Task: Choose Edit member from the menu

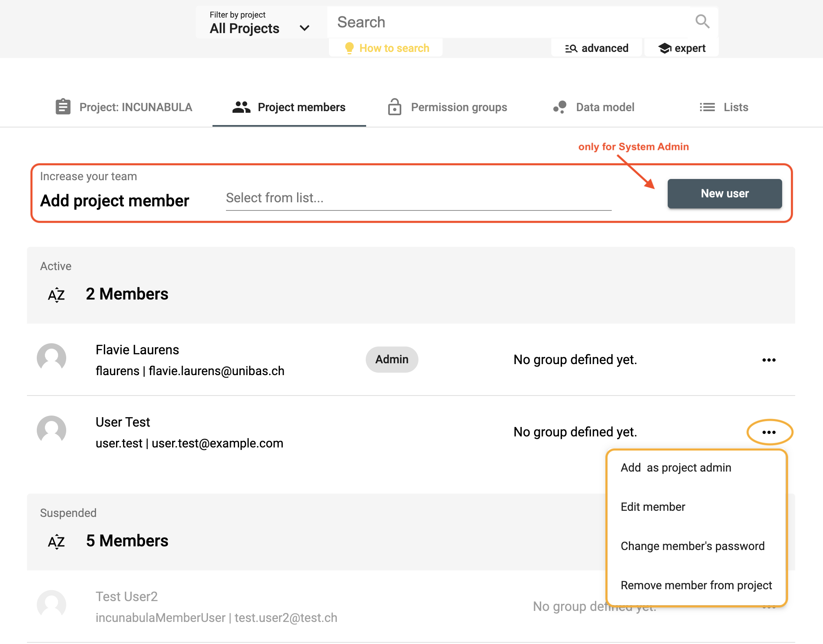Action: click(x=696, y=507)
